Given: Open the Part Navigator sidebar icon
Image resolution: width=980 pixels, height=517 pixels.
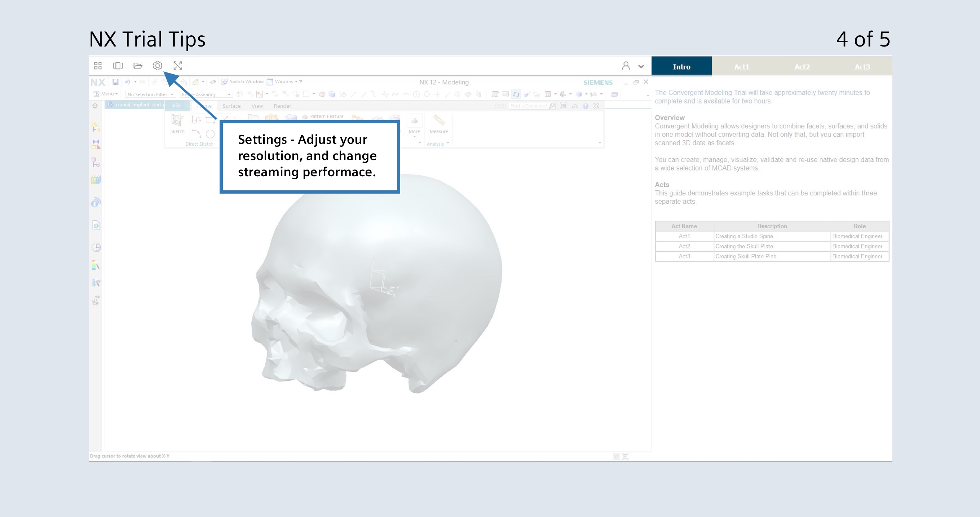Looking at the screenshot, I should click(96, 163).
